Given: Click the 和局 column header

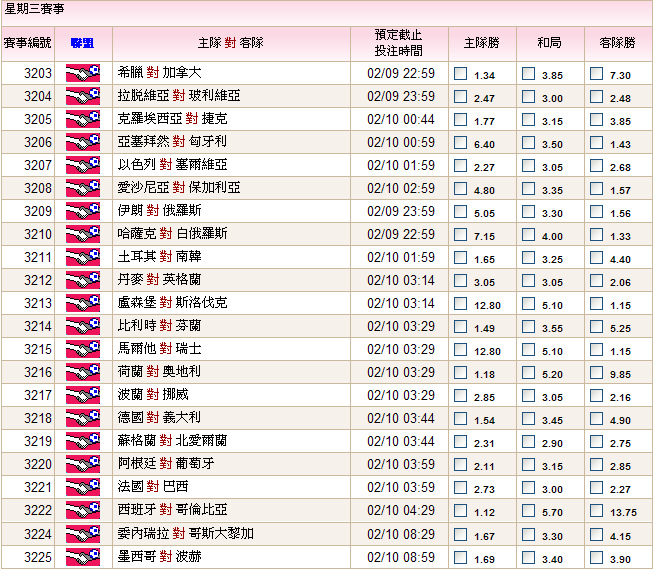Looking at the screenshot, I should (x=549, y=43).
